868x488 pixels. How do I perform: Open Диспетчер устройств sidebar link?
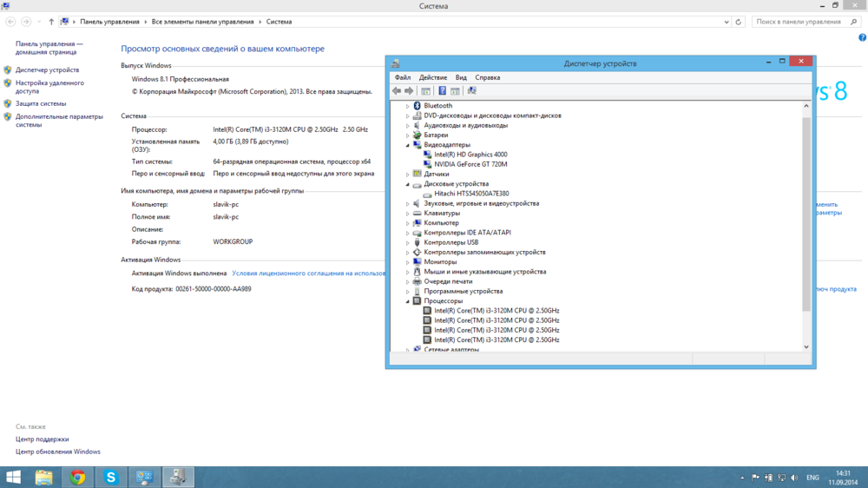[x=47, y=70]
